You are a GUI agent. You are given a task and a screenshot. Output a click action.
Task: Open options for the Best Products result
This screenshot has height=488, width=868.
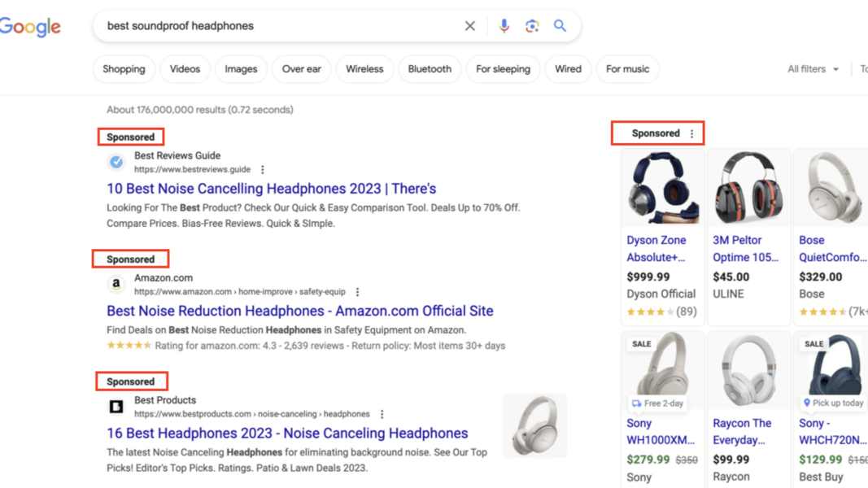point(382,413)
